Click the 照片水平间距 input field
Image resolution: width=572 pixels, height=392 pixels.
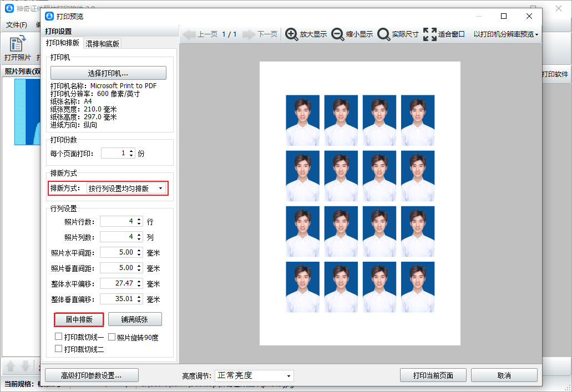[117, 252]
